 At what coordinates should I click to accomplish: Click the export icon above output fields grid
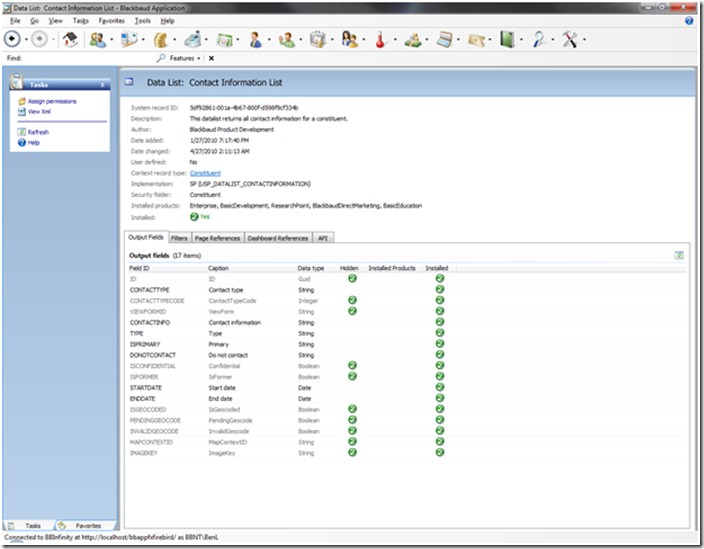[x=679, y=255]
